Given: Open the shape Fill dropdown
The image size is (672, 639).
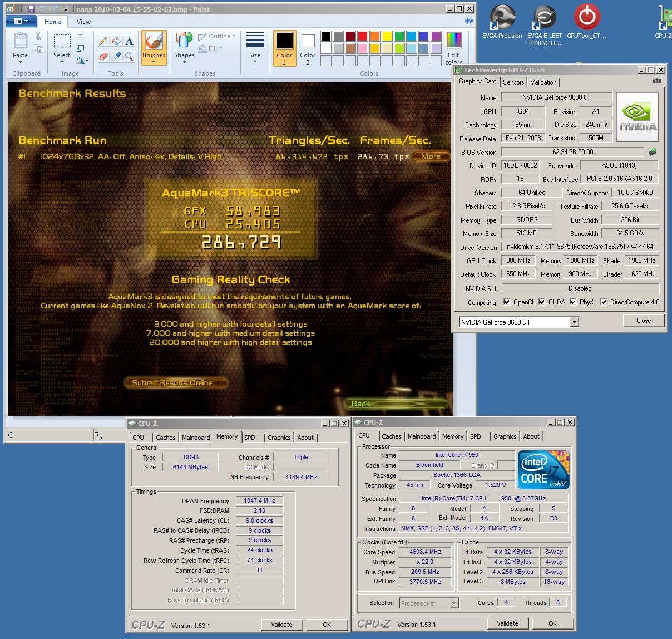Looking at the screenshot, I should 210,48.
